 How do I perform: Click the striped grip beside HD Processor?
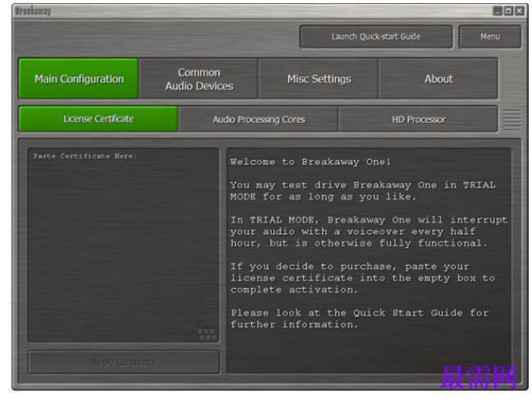[512, 120]
